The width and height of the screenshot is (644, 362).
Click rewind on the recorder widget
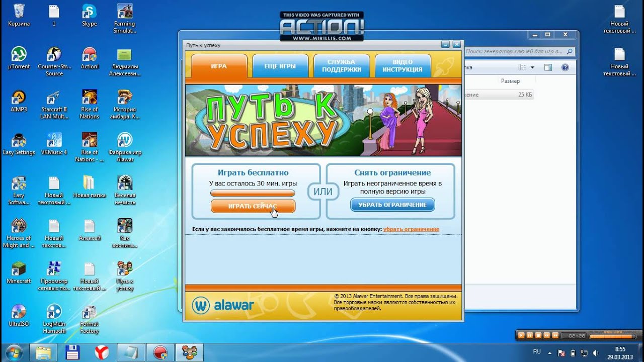coord(547,335)
